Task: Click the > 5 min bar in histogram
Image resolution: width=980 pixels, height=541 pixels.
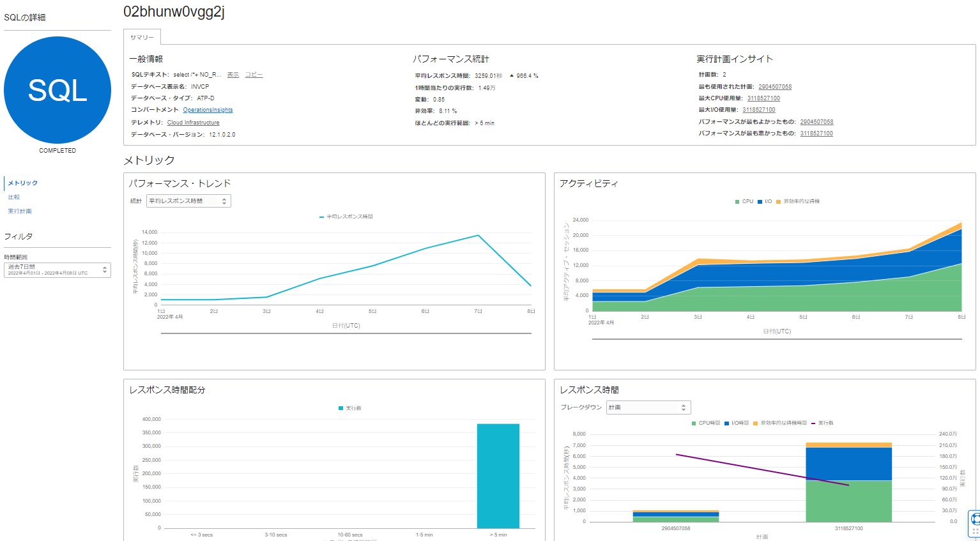Action: [498, 476]
